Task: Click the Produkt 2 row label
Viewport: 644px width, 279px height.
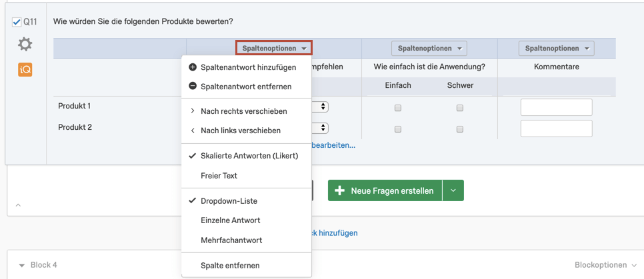Action: point(75,127)
